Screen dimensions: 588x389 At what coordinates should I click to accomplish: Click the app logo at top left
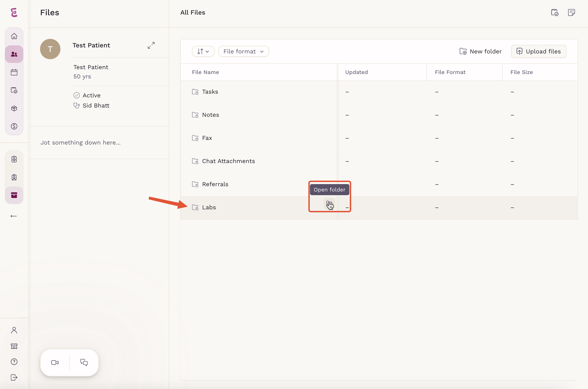pos(14,12)
